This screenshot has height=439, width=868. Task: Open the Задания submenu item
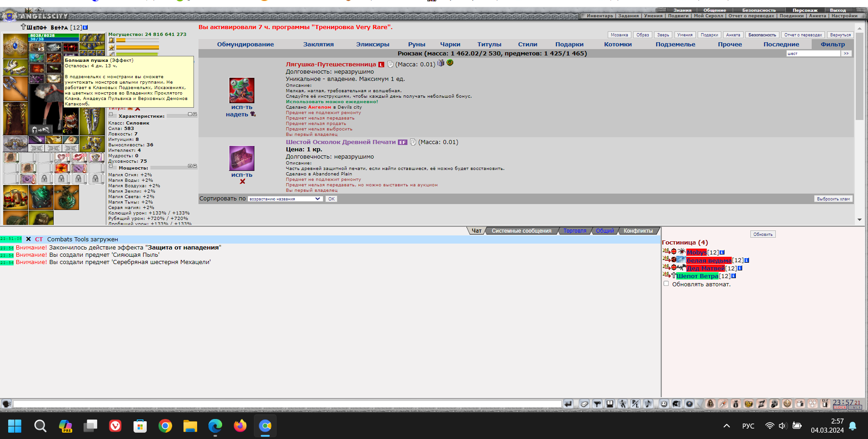(628, 15)
